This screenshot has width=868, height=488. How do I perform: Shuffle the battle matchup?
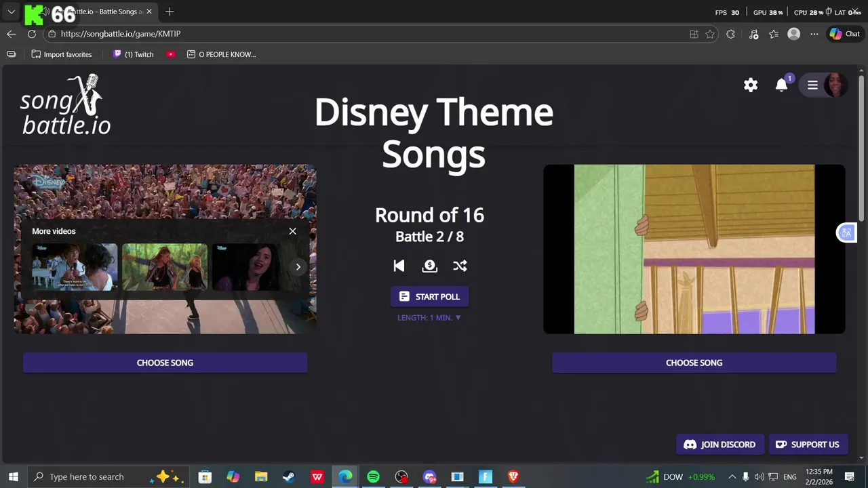coord(460,266)
